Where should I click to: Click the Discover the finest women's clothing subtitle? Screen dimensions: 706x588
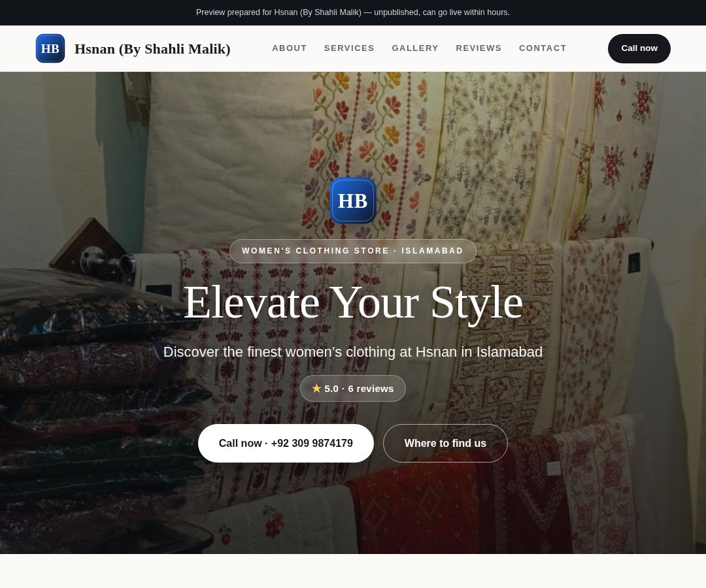click(x=352, y=351)
